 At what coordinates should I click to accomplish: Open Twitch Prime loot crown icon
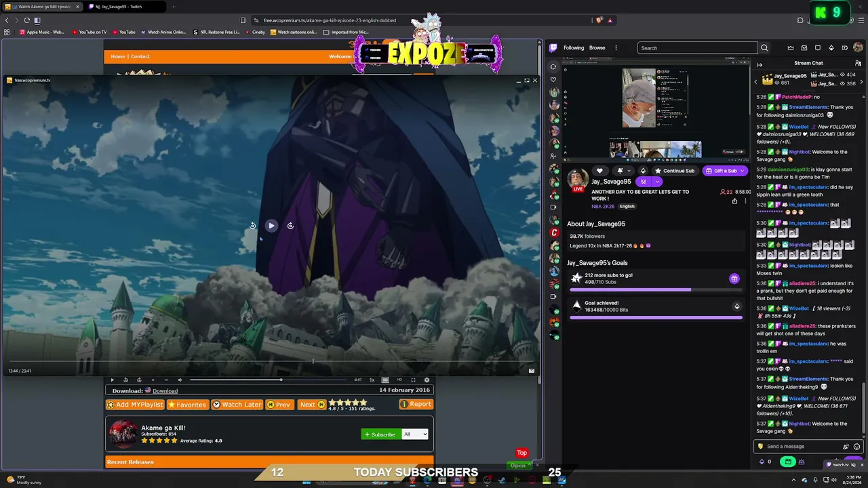tap(791, 48)
